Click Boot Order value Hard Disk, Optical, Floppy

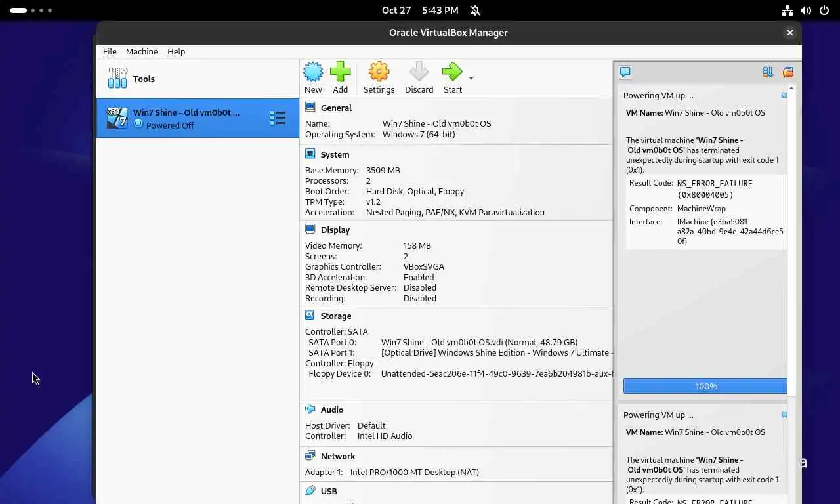point(415,191)
